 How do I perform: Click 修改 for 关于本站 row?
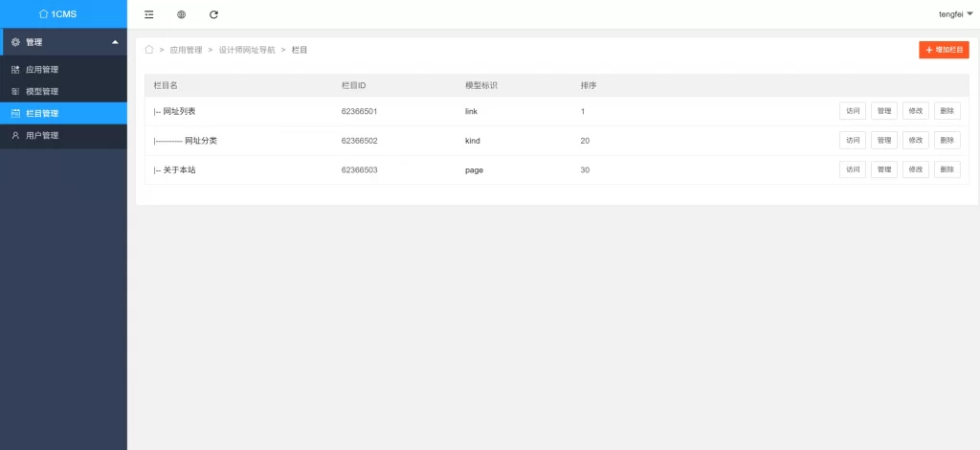pyautogui.click(x=916, y=169)
